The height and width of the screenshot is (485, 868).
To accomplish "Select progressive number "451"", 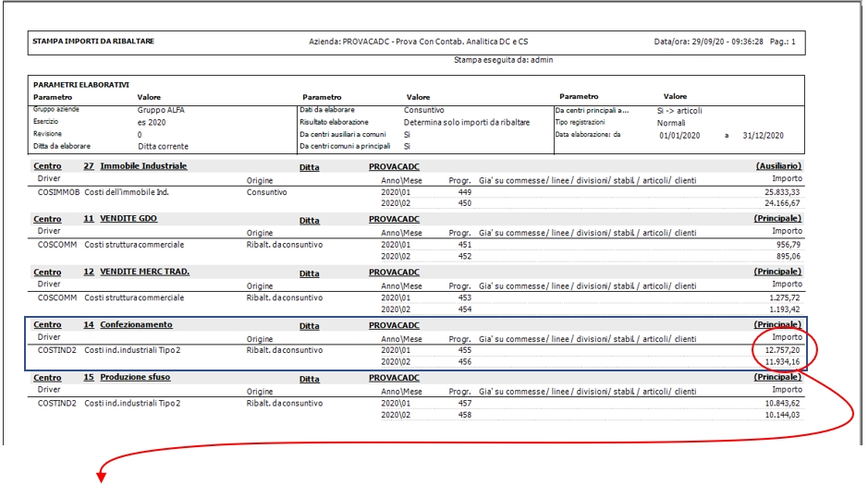I will tap(465, 245).
